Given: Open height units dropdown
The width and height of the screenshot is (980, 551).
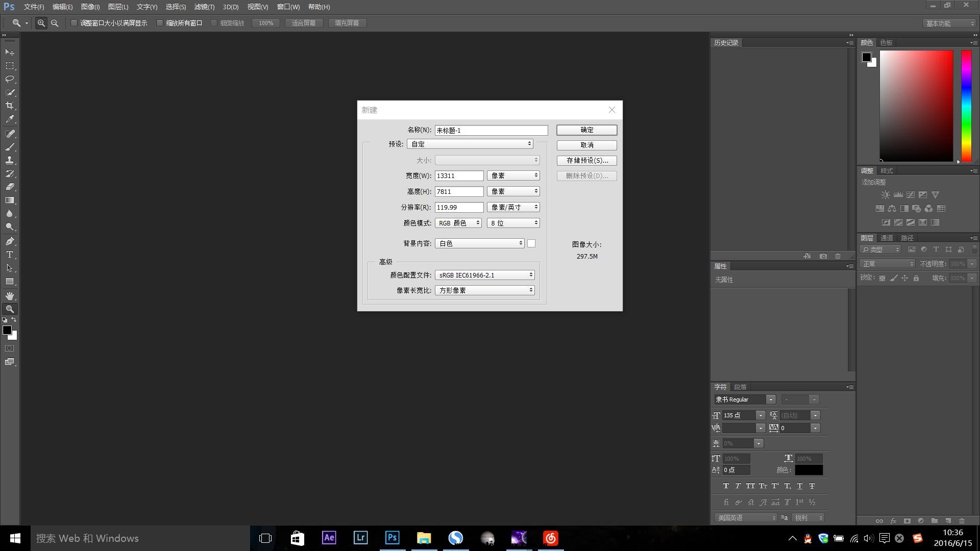Looking at the screenshot, I should tap(513, 191).
